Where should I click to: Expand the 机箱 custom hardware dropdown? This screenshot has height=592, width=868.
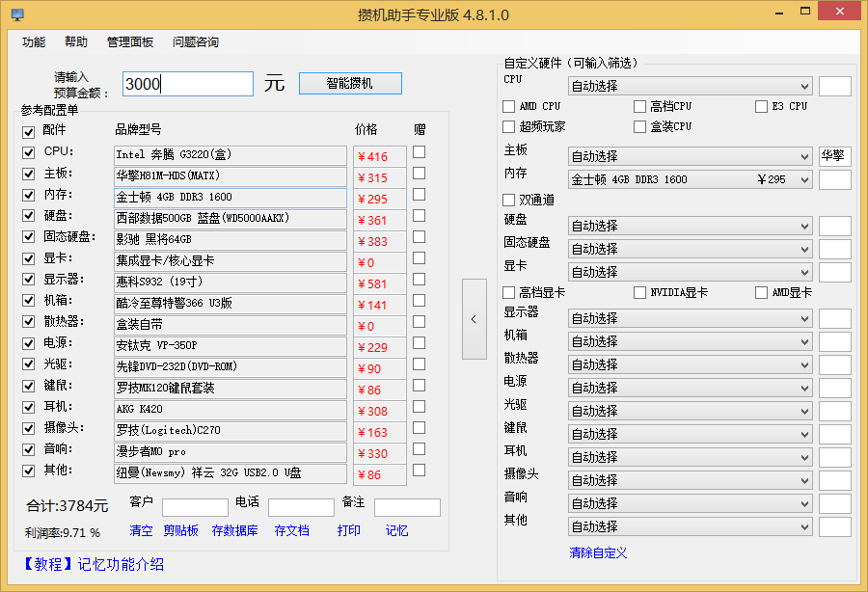(x=691, y=342)
